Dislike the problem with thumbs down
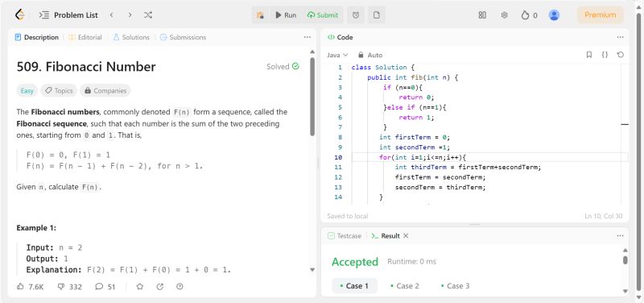The image size is (644, 303). [x=69, y=287]
